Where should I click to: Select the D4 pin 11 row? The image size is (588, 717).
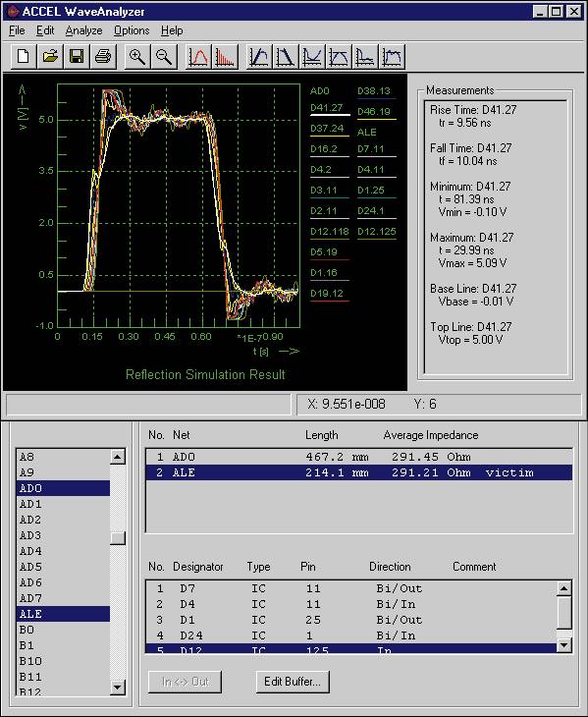350,604
